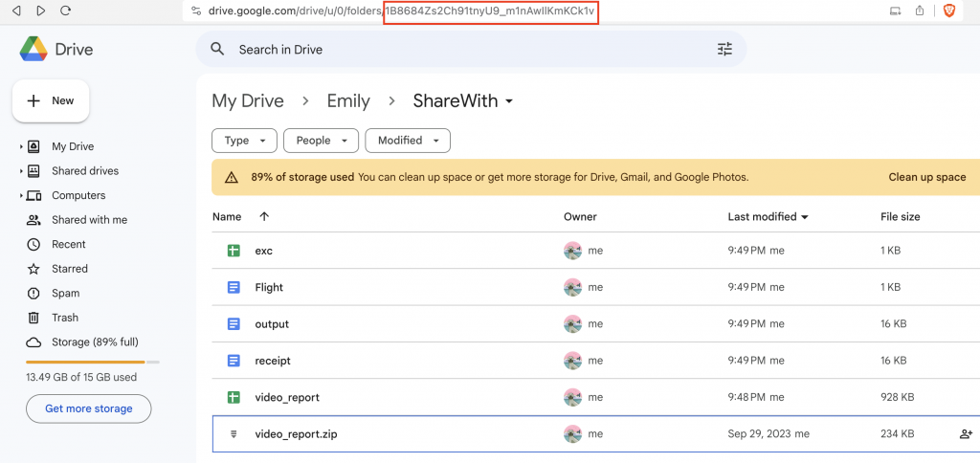Viewport: 980px width, 463px height.
Task: Click the Google Drive logo
Action: (x=35, y=48)
